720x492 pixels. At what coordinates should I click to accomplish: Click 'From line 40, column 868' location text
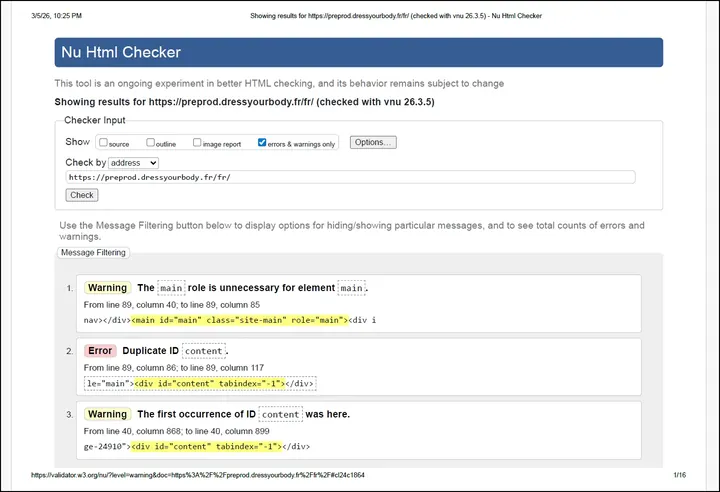pyautogui.click(x=176, y=431)
